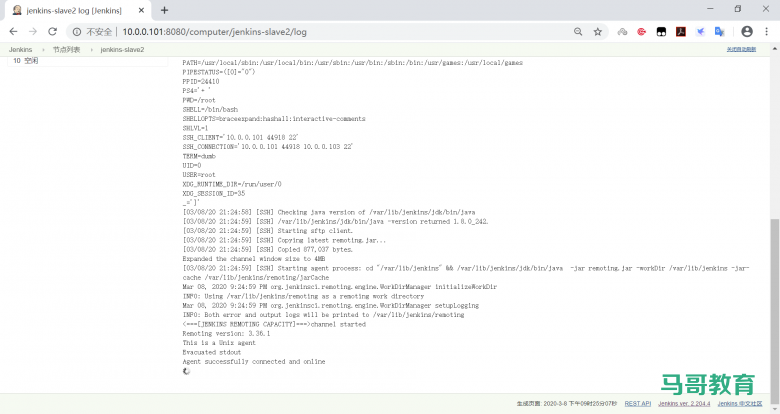Open the 节点列表 breadcrumb
Viewport: 780px width, 414px height.
pos(66,49)
